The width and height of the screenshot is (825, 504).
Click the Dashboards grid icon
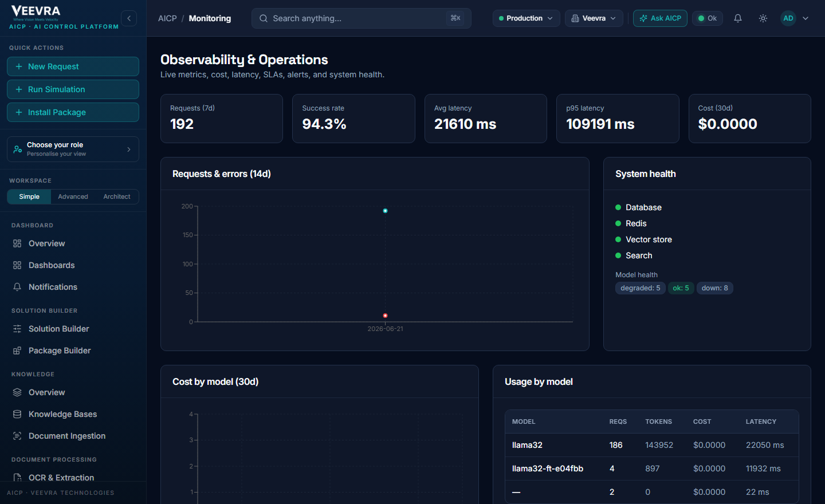(17, 265)
